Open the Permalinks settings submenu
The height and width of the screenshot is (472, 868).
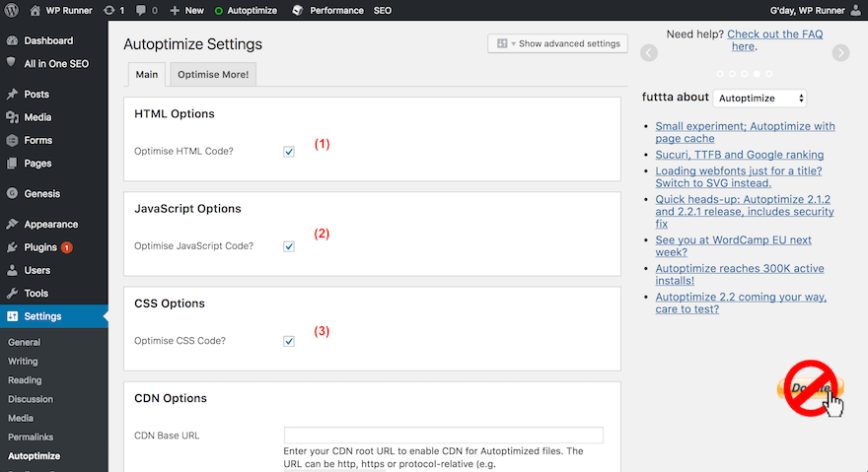[x=31, y=437]
